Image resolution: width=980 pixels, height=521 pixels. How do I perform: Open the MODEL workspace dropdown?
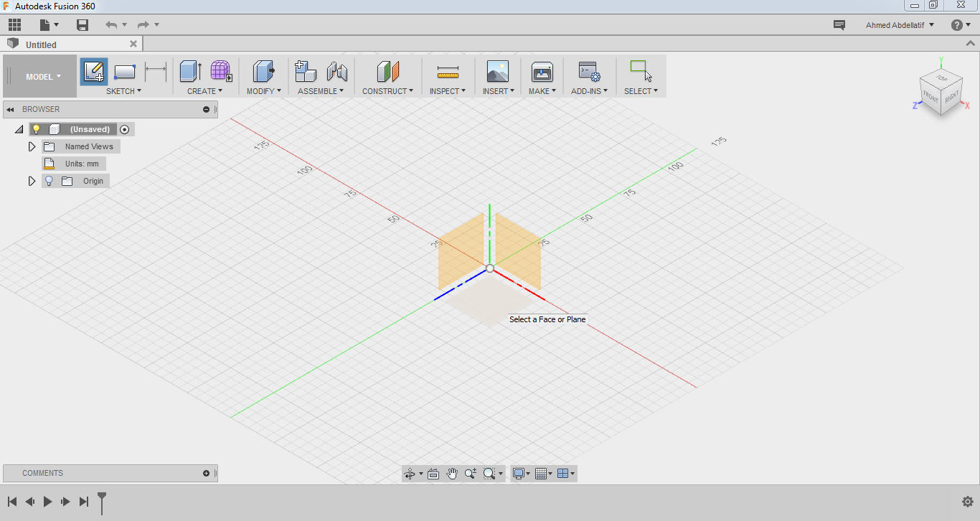point(43,77)
